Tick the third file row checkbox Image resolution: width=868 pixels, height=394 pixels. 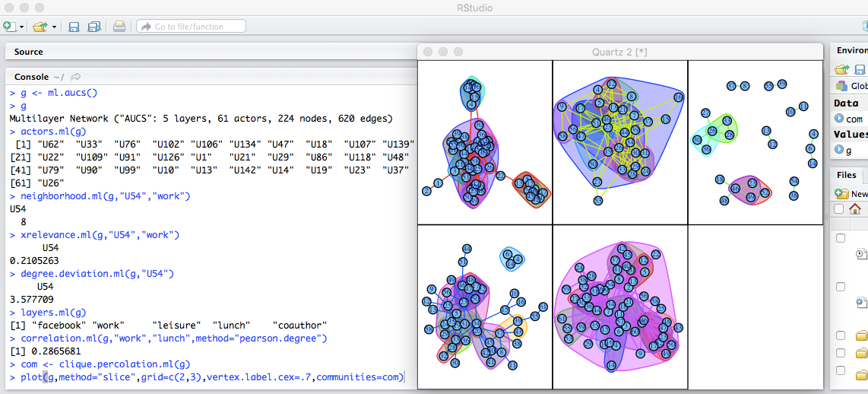tap(841, 335)
